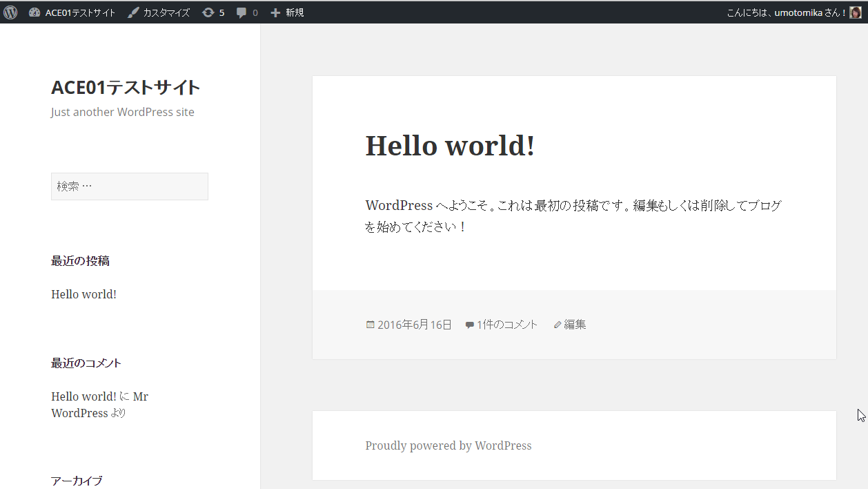Open the 1件のコメント link
This screenshot has width=868, height=489.
[507, 325]
